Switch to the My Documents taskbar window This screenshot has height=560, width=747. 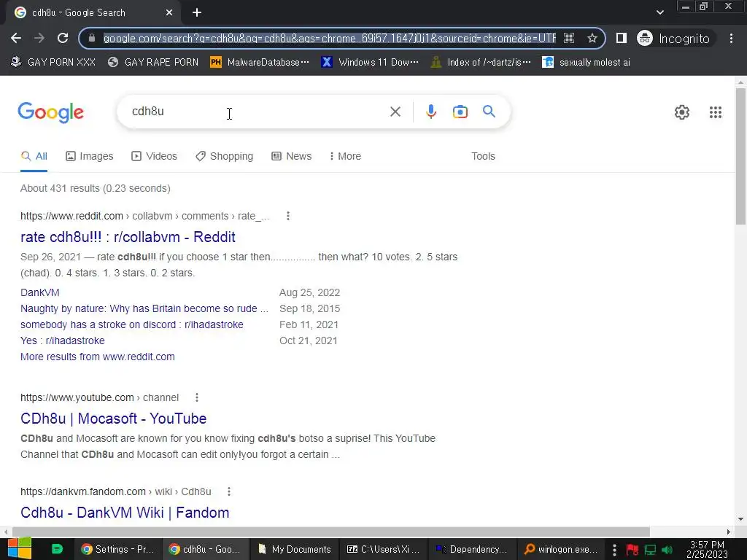294,550
